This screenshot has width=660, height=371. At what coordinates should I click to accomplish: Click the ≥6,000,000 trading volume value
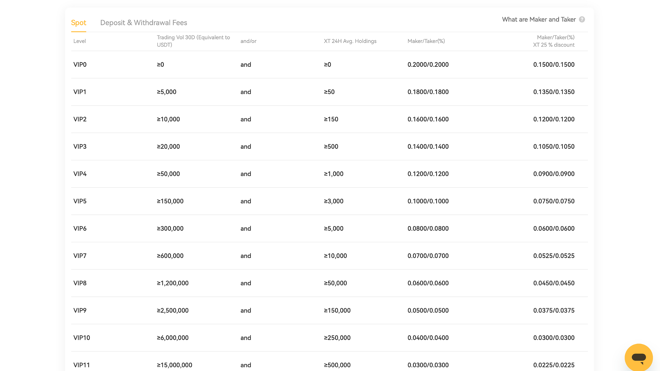(x=173, y=338)
